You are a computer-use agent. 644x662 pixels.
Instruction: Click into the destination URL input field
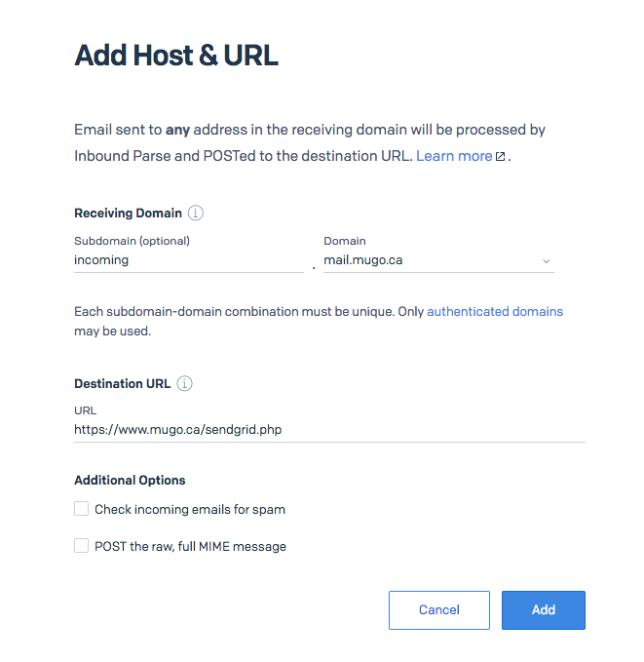pyautogui.click(x=329, y=430)
